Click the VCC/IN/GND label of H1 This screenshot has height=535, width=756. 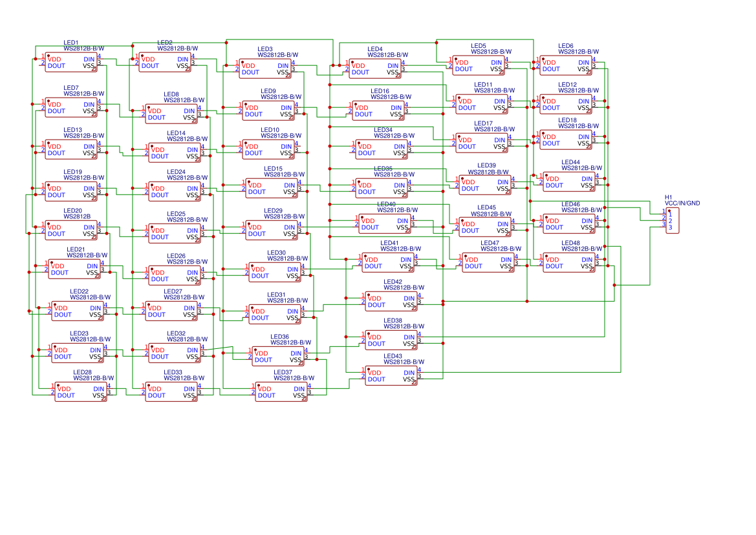[x=682, y=204]
